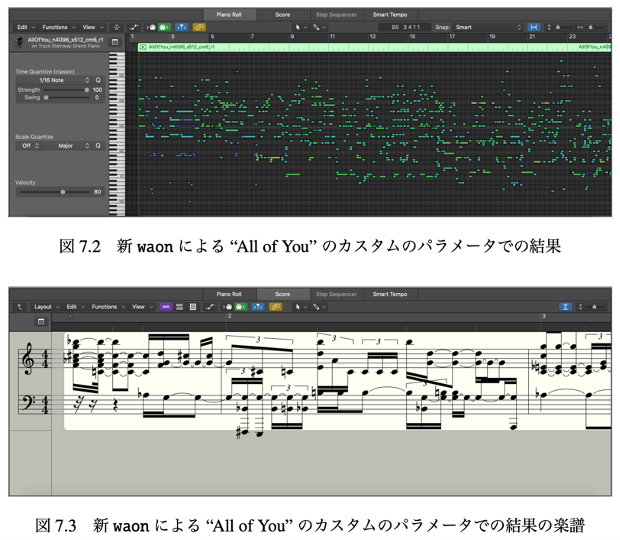Screen dimensions: 620x540
Task: Click Q button next to Major scale
Action: point(98,146)
